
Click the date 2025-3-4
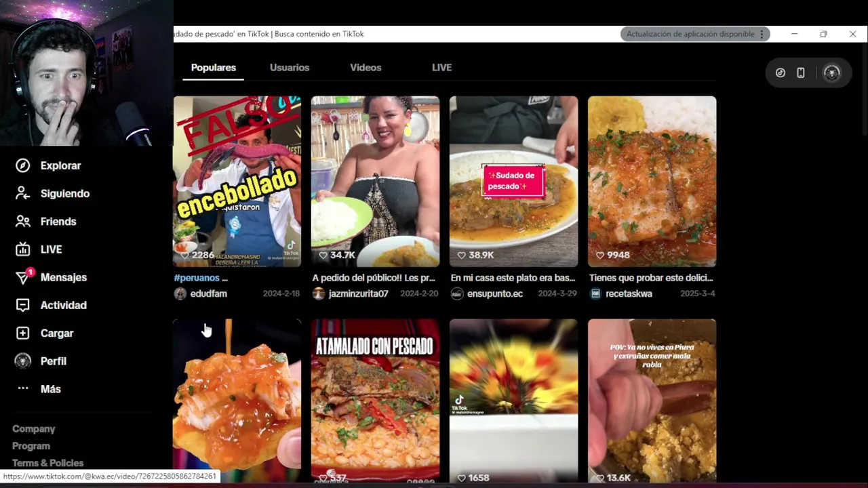(698, 293)
